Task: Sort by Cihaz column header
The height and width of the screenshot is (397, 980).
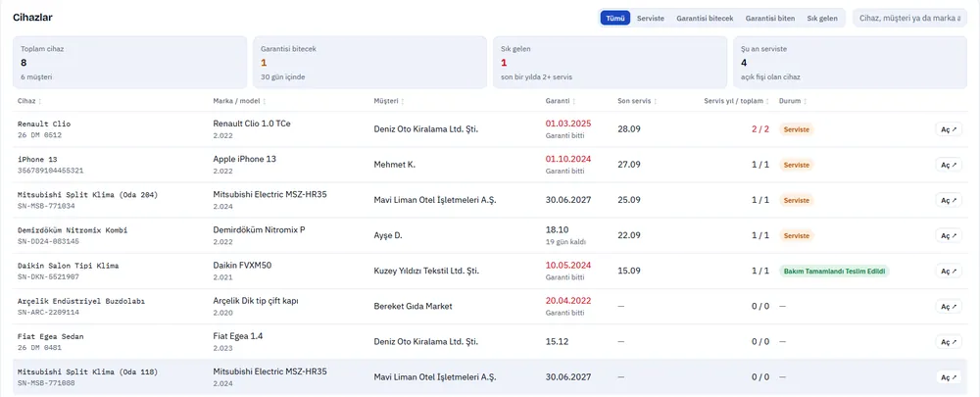Action: (x=29, y=101)
